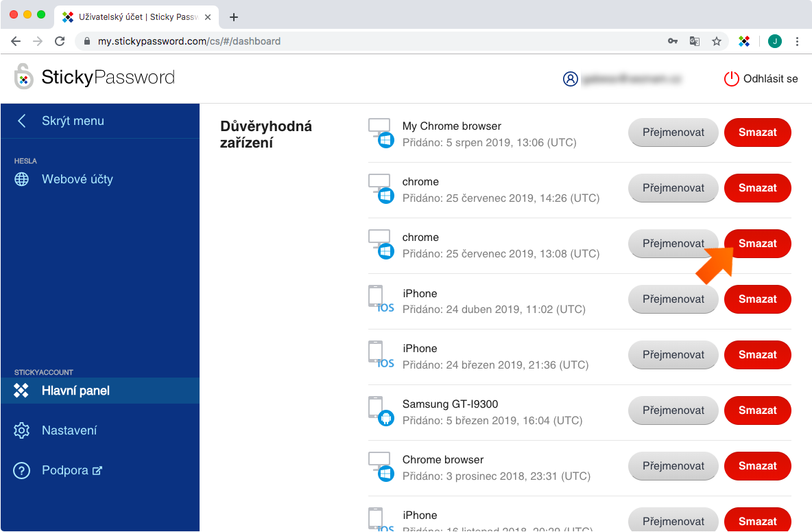Click Nastavení menu label

[x=69, y=430]
